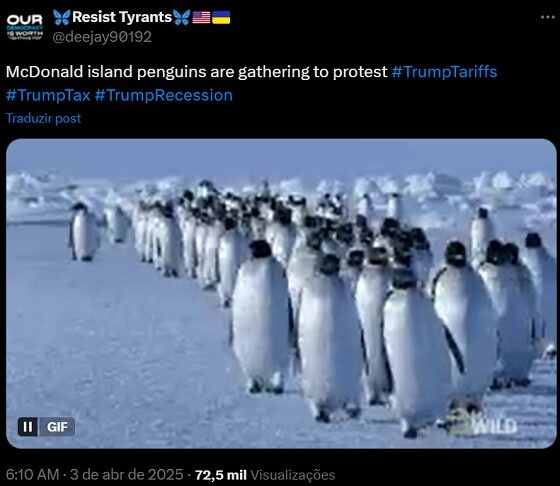
Task: Pause the penguin GIF
Action: (x=28, y=426)
